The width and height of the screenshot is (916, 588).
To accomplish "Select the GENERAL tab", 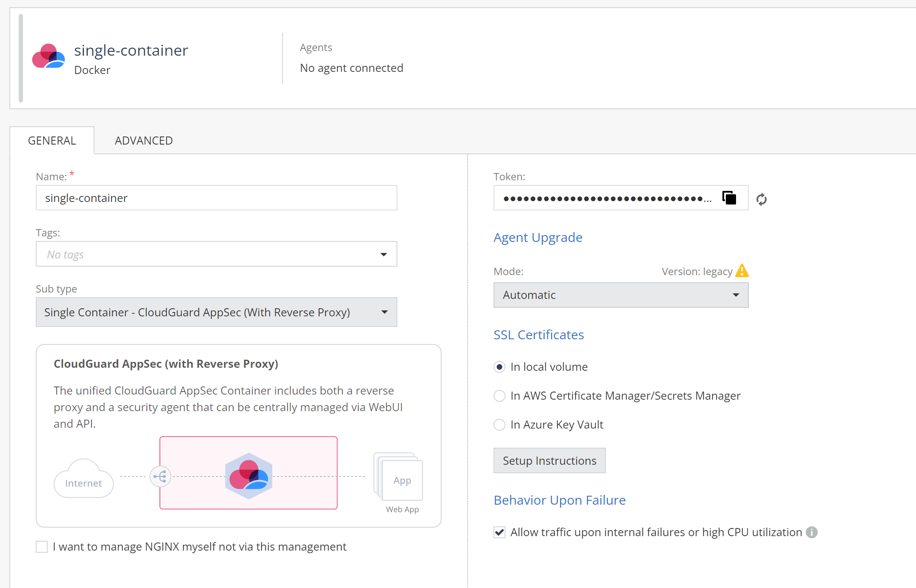I will (x=52, y=141).
